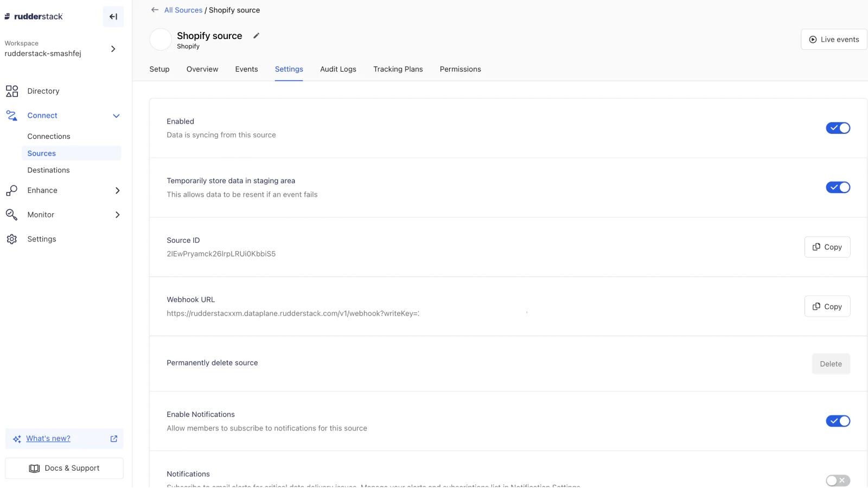Click the Delete source button
This screenshot has width=868, height=488.
(x=831, y=364)
